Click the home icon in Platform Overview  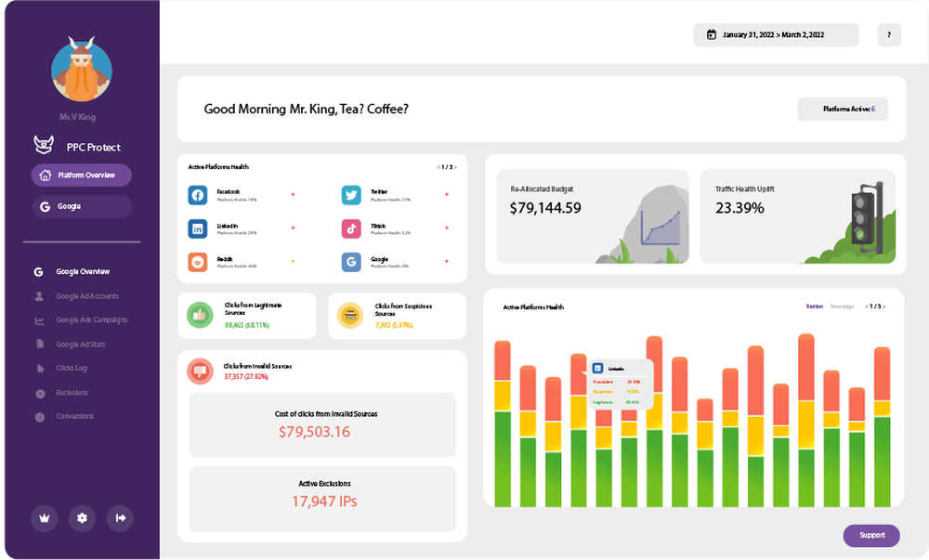(45, 176)
